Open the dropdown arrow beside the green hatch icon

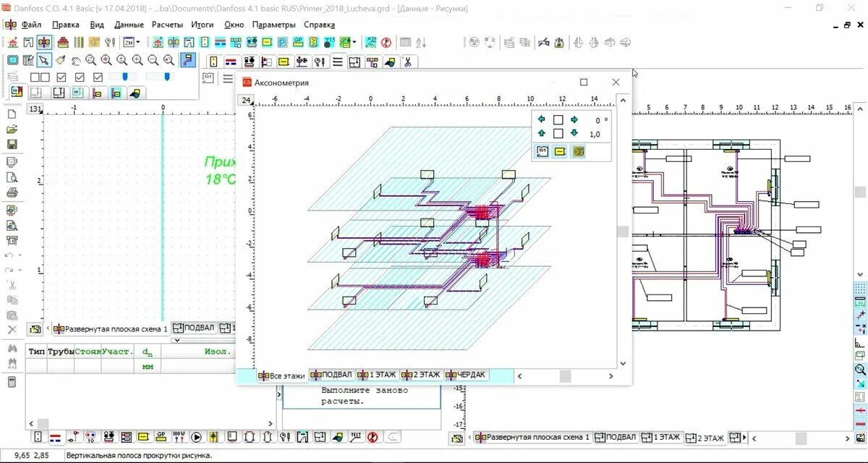coord(354,43)
